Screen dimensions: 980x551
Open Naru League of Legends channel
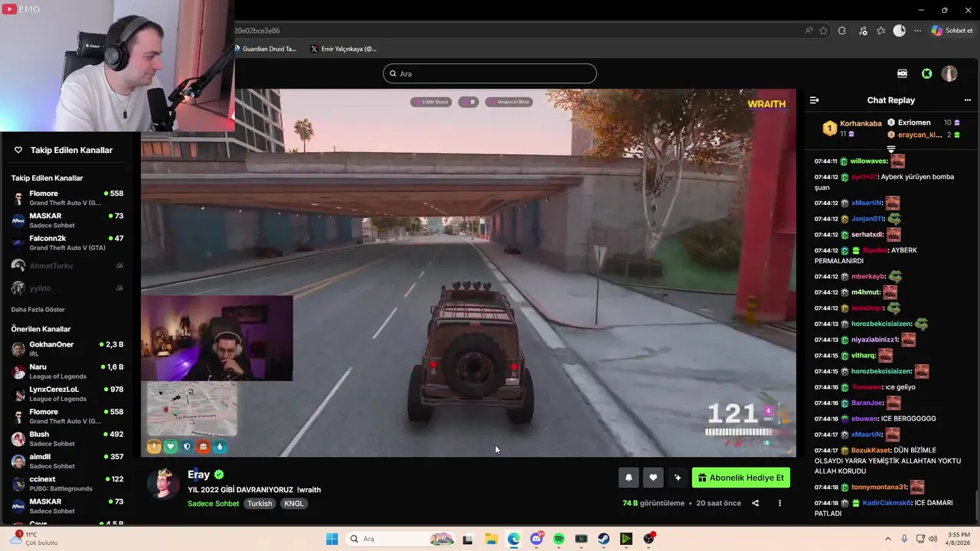coord(67,371)
